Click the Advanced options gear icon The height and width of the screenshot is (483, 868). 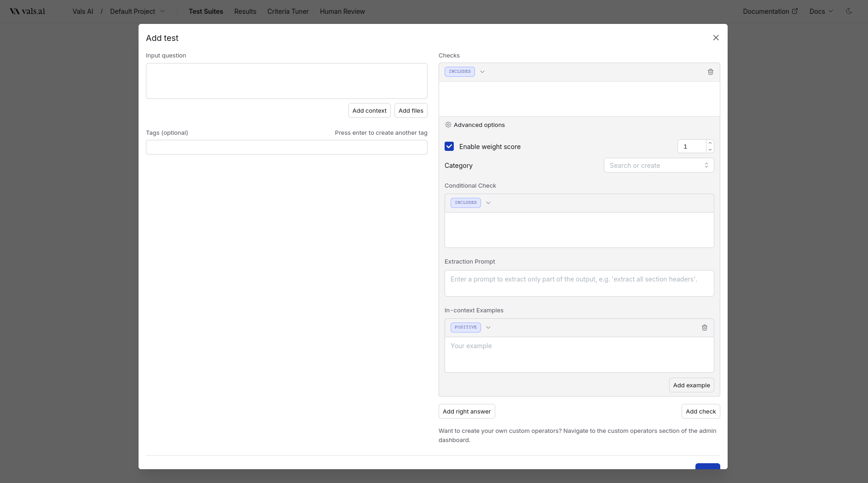448,125
